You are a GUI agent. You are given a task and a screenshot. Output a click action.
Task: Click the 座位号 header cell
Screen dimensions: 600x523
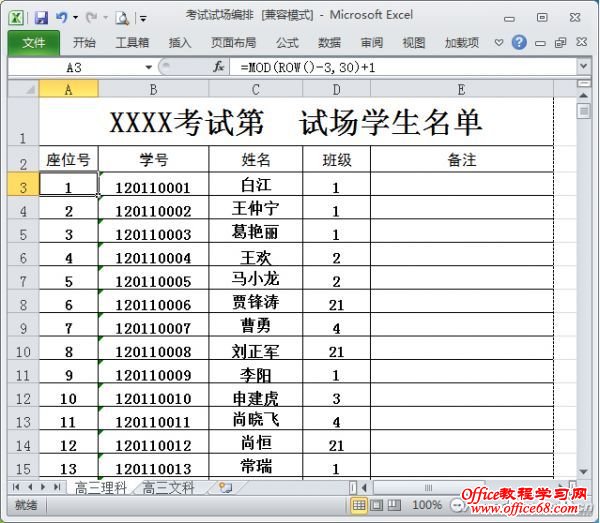[x=68, y=159]
